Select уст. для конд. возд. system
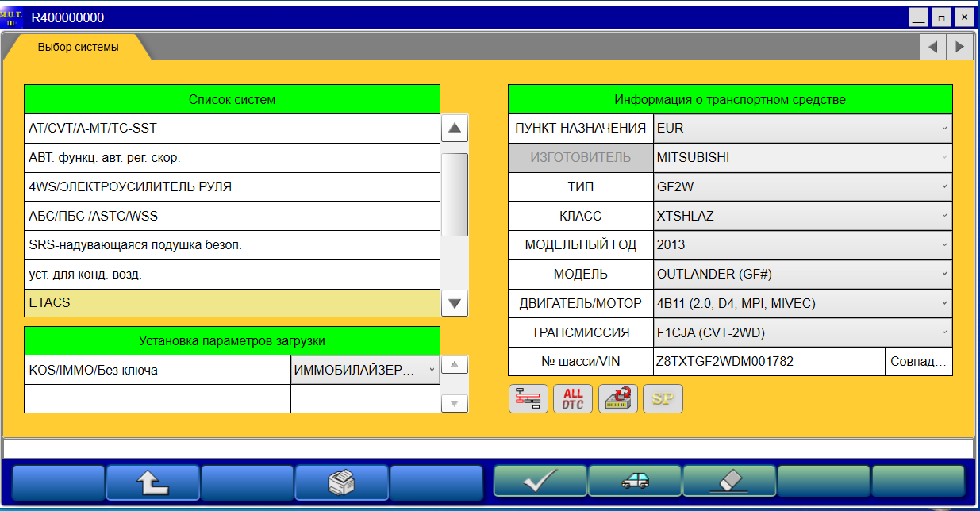 point(232,275)
